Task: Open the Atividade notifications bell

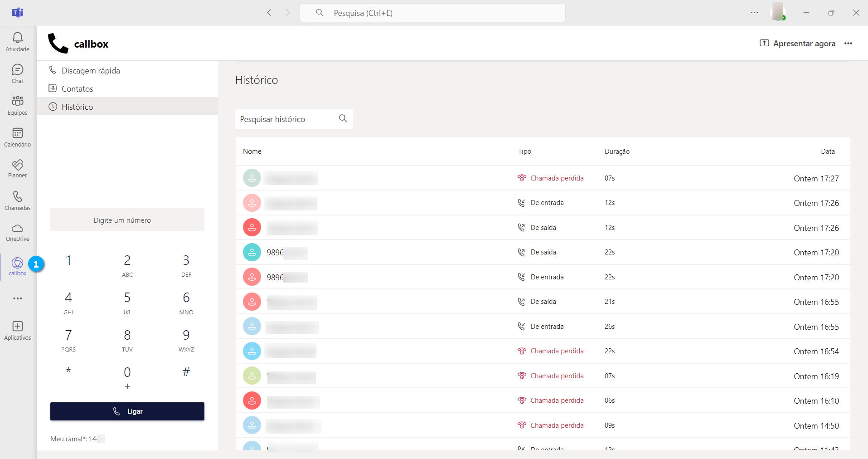Action: pyautogui.click(x=17, y=42)
